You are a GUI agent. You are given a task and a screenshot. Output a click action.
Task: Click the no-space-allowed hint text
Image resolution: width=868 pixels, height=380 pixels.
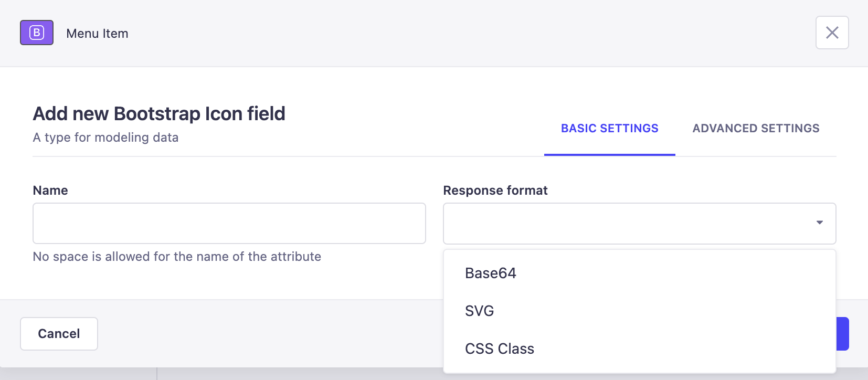pyautogui.click(x=177, y=257)
